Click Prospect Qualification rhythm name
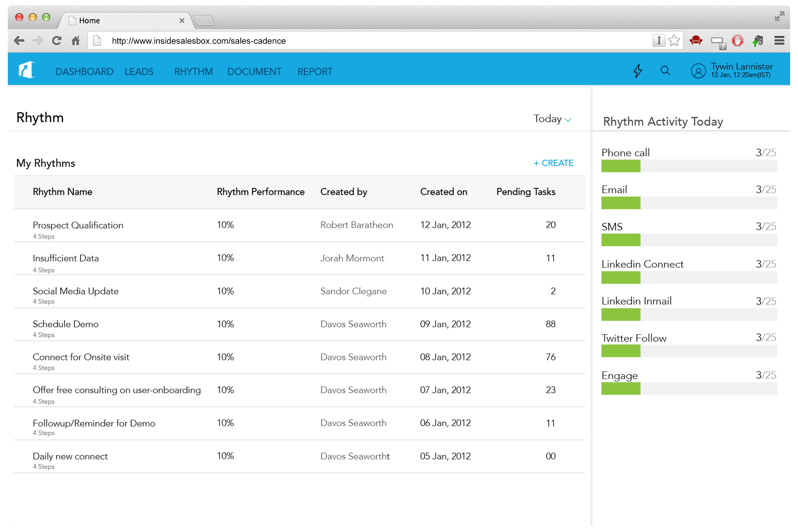This screenshot has width=798, height=532. [x=78, y=224]
